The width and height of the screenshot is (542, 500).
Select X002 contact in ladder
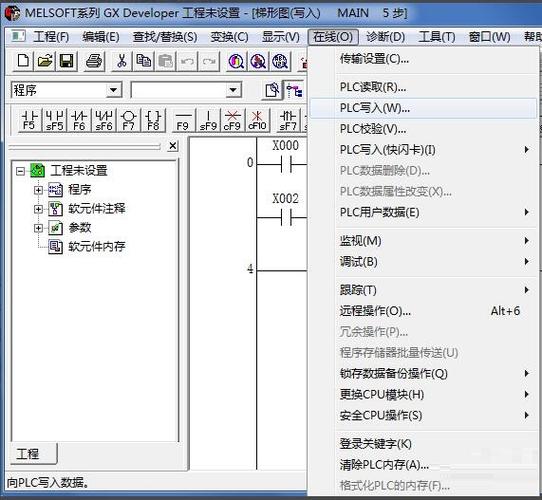point(286,217)
